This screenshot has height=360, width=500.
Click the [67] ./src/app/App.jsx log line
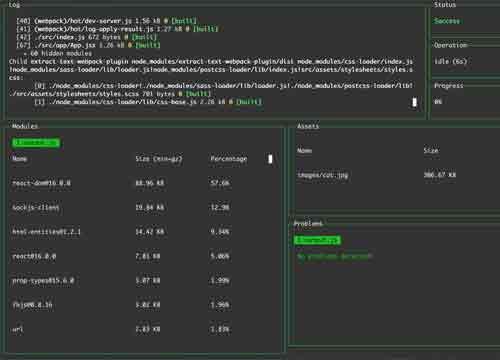[88, 45]
